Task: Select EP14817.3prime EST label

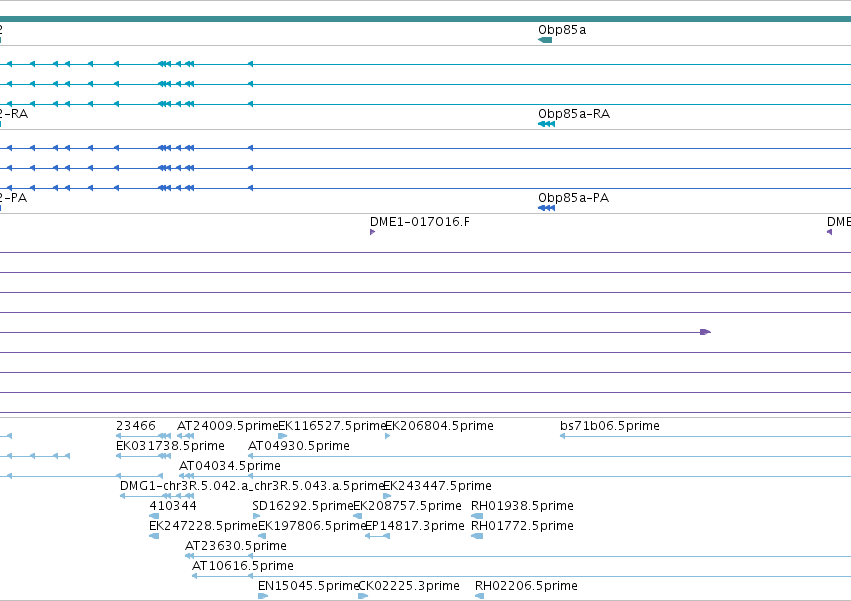Action: 415,526
